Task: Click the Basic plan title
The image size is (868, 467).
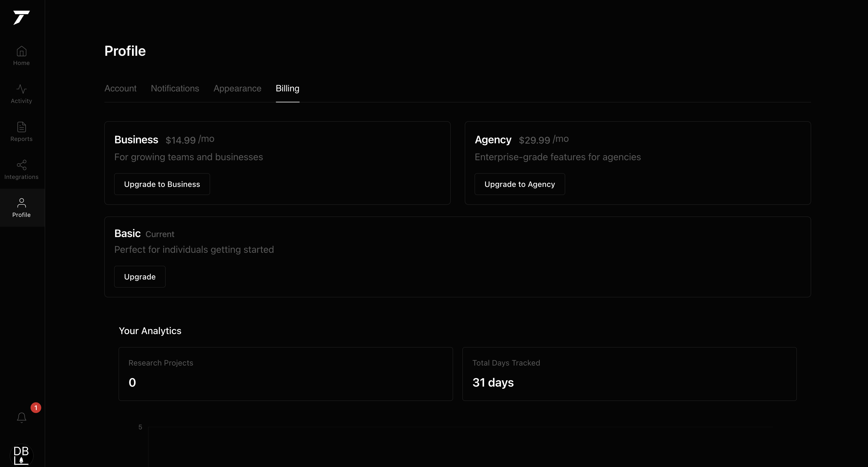Action: point(127,233)
